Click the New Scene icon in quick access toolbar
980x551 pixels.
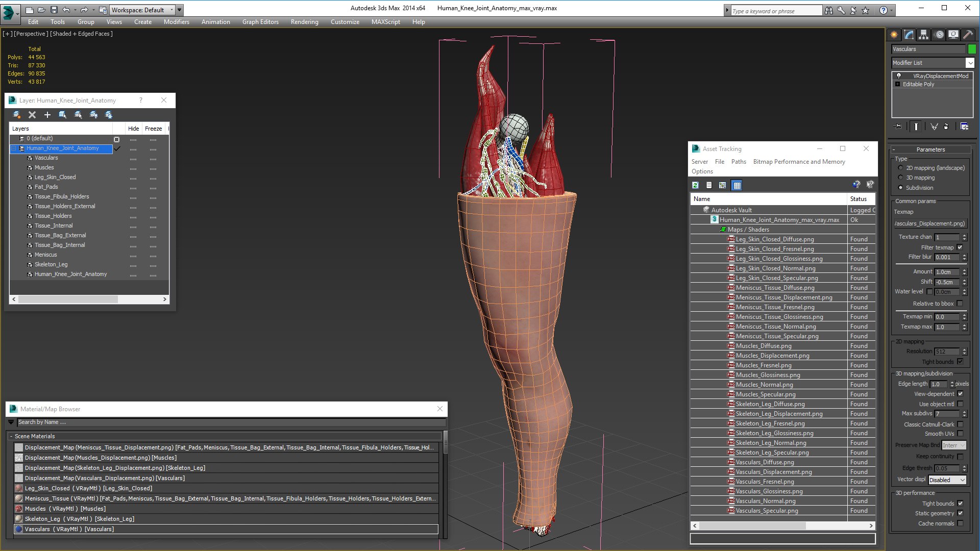(x=30, y=10)
